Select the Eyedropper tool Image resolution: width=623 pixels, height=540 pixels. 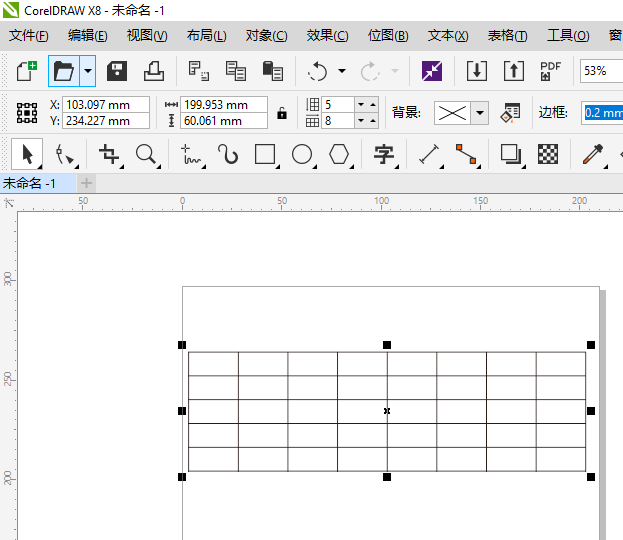593,154
